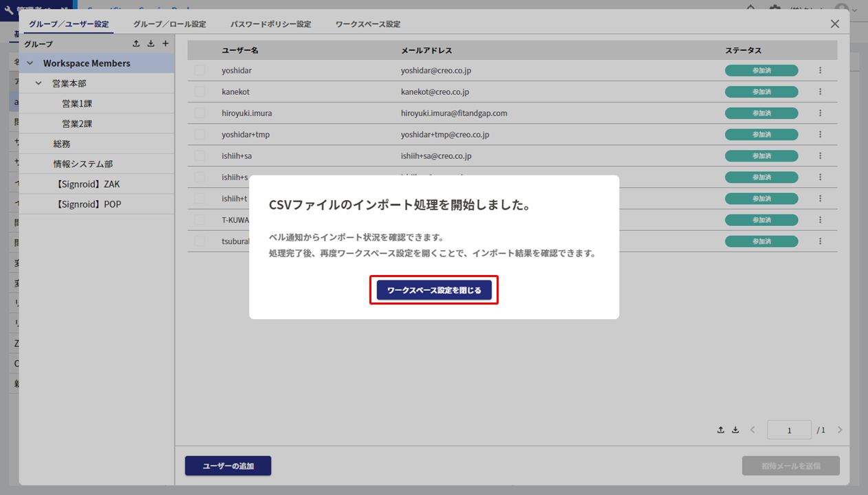The width and height of the screenshot is (868, 495).
Task: Switch to the グループ／ロール設定 tab
Action: (x=169, y=24)
